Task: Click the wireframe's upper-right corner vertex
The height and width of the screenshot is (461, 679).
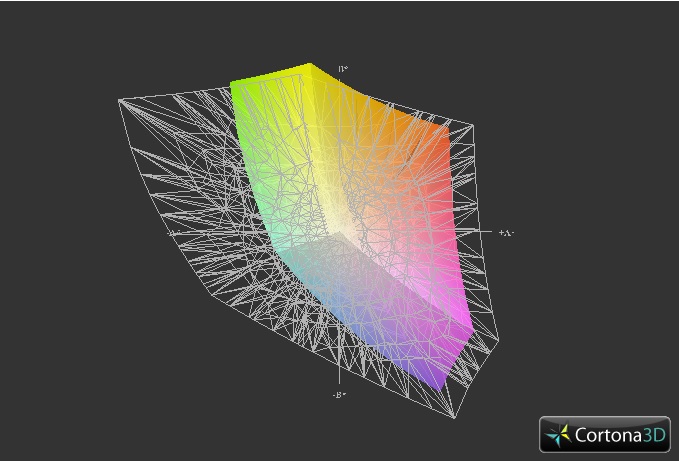Action: [472, 126]
